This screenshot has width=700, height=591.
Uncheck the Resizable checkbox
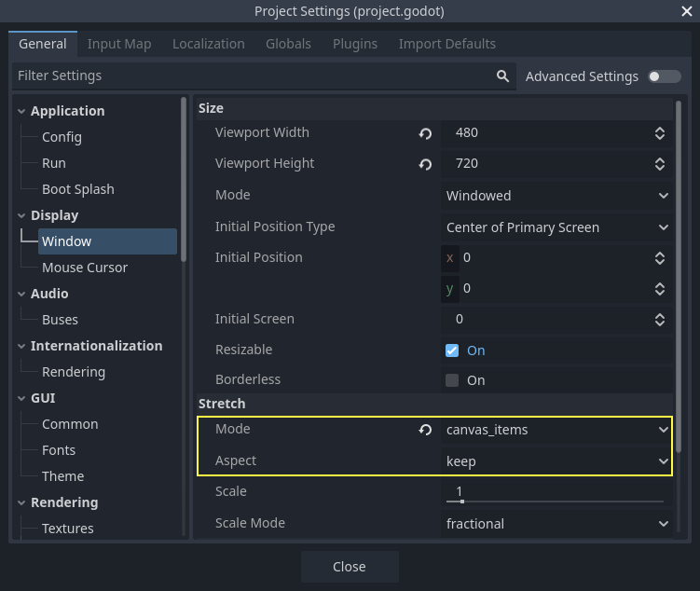[452, 350]
